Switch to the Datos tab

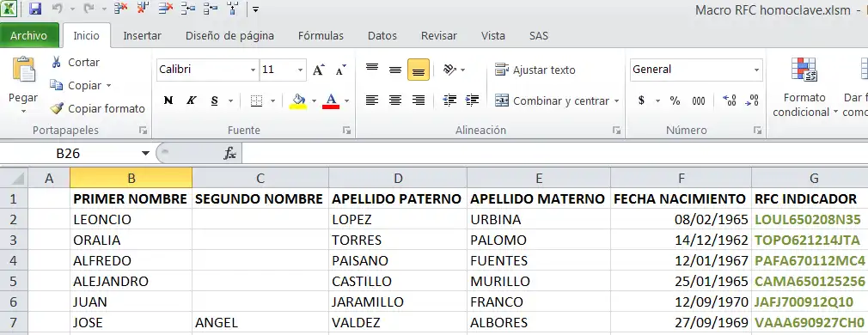[382, 35]
